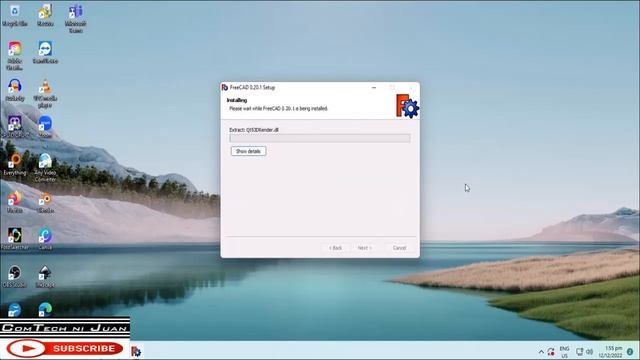Image resolution: width=640 pixels, height=360 pixels.
Task: Open the Microsoft Teams desktop shortcut
Action: coord(76,18)
